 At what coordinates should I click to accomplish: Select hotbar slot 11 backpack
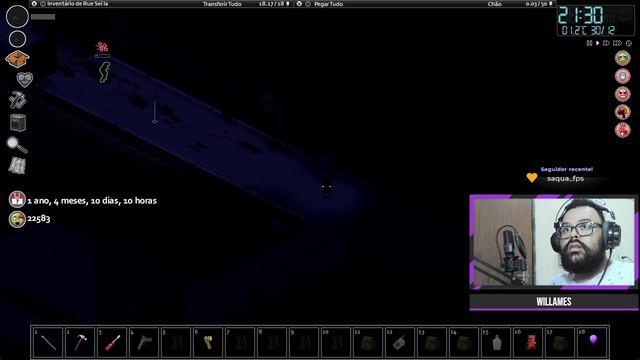point(368,342)
